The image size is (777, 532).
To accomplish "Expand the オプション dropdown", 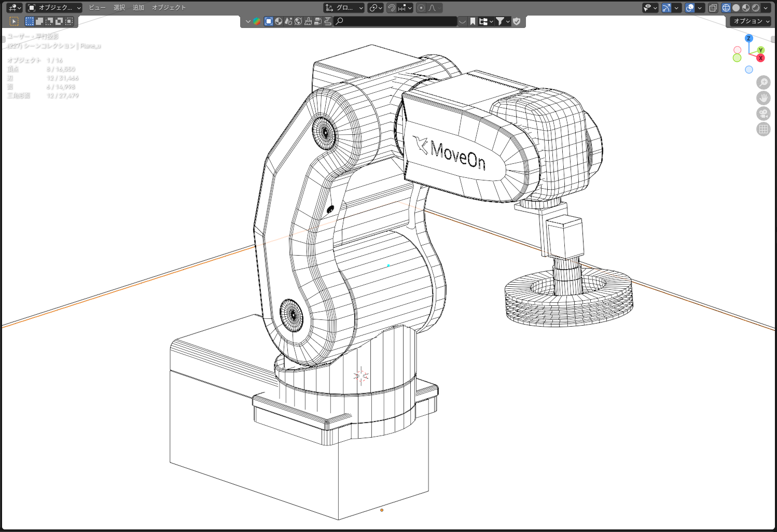I will (751, 21).
